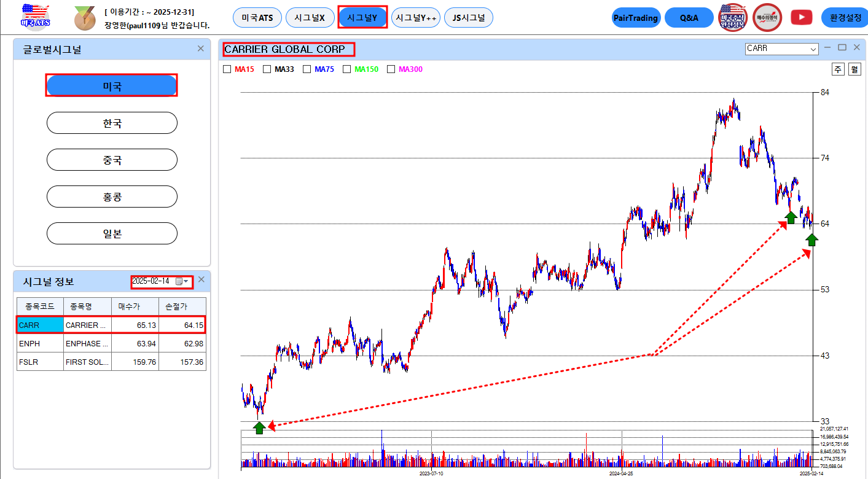Click the 64.15 stop-loss cell
The width and height of the screenshot is (868, 479).
coord(182,325)
